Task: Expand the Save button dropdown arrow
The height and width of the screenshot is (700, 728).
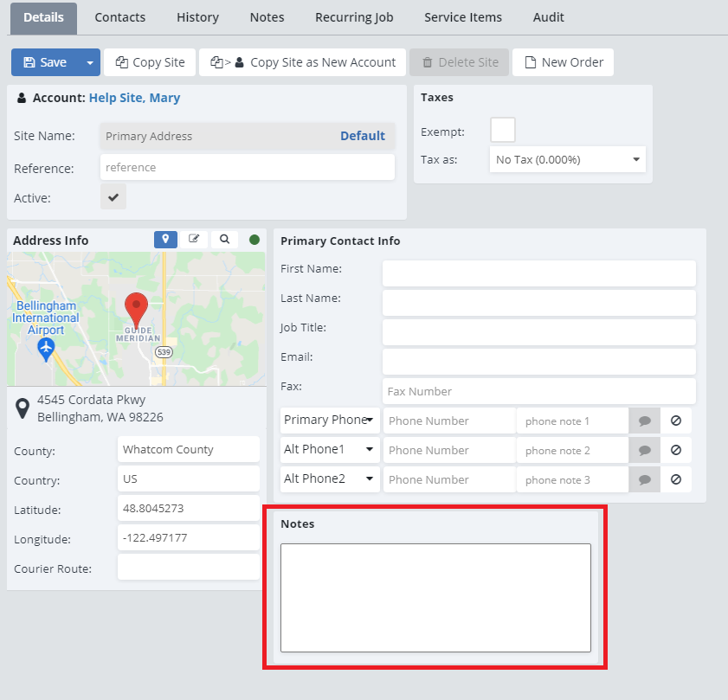Action: [x=89, y=62]
